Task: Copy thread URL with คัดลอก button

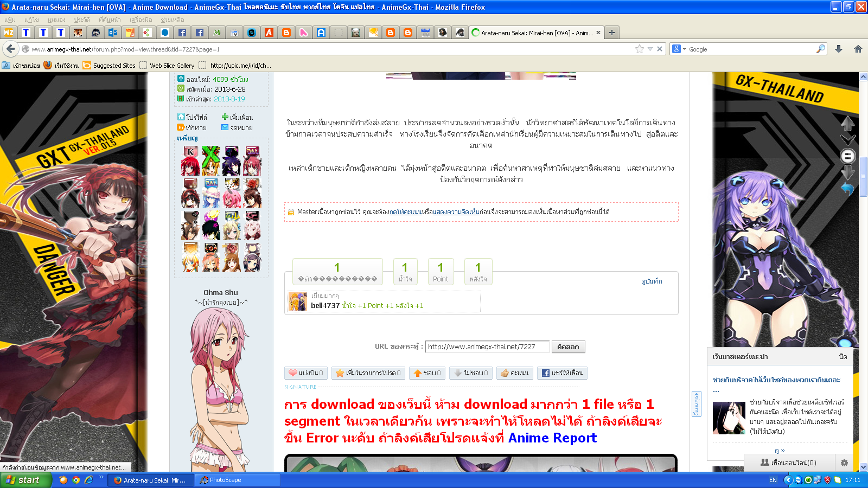Action: pos(568,346)
